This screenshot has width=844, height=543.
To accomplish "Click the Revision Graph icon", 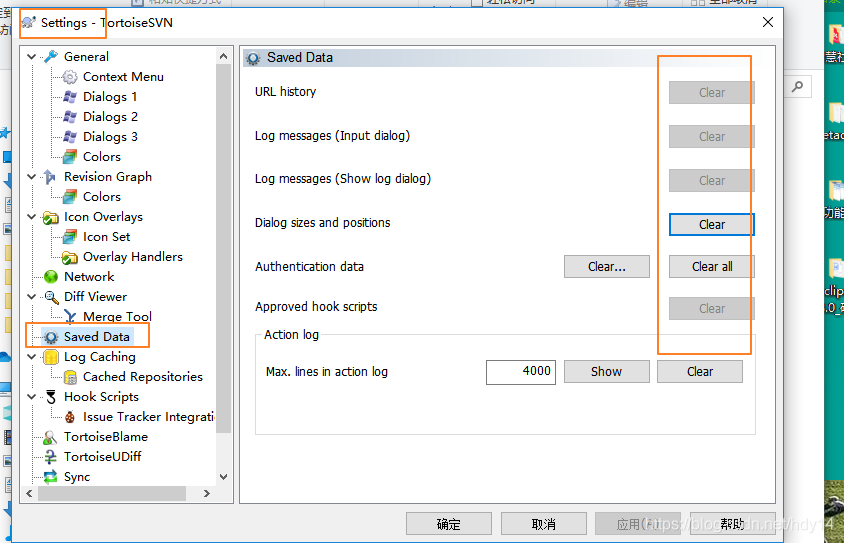I will coord(50,177).
